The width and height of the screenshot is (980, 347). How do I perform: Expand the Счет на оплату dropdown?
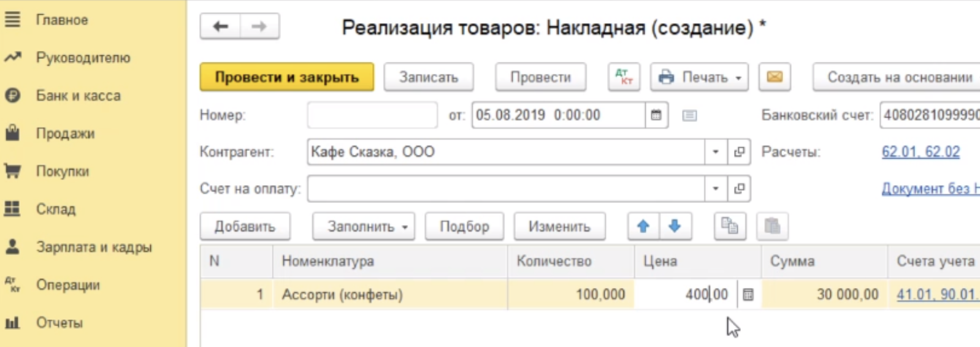(x=715, y=189)
